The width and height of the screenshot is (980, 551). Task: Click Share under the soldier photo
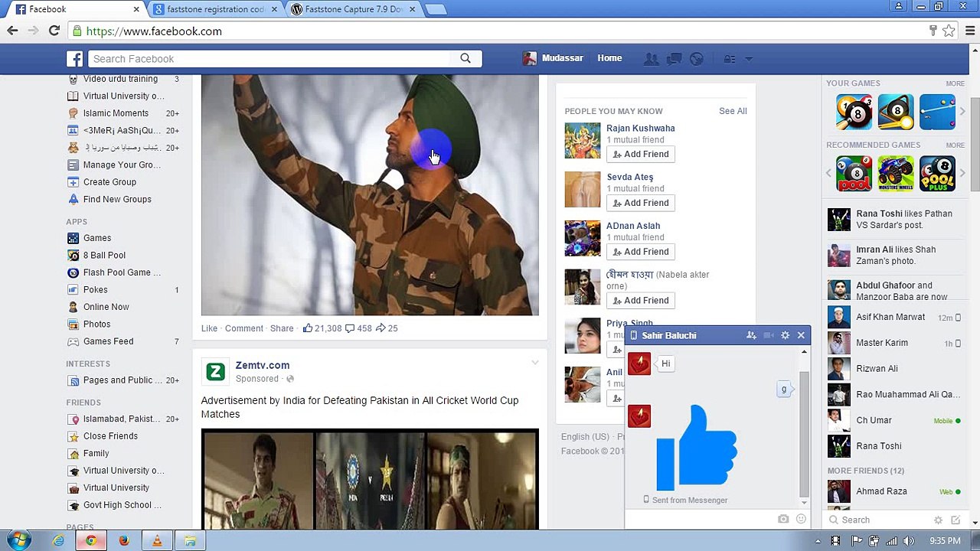tap(282, 328)
